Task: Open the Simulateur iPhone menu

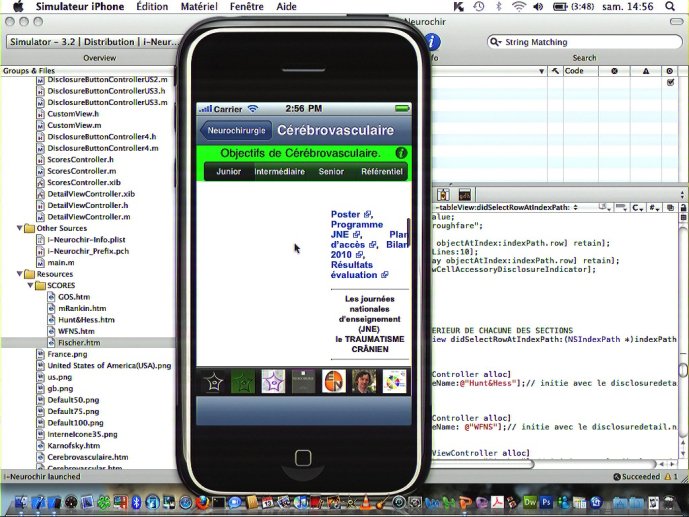Action: click(80, 7)
